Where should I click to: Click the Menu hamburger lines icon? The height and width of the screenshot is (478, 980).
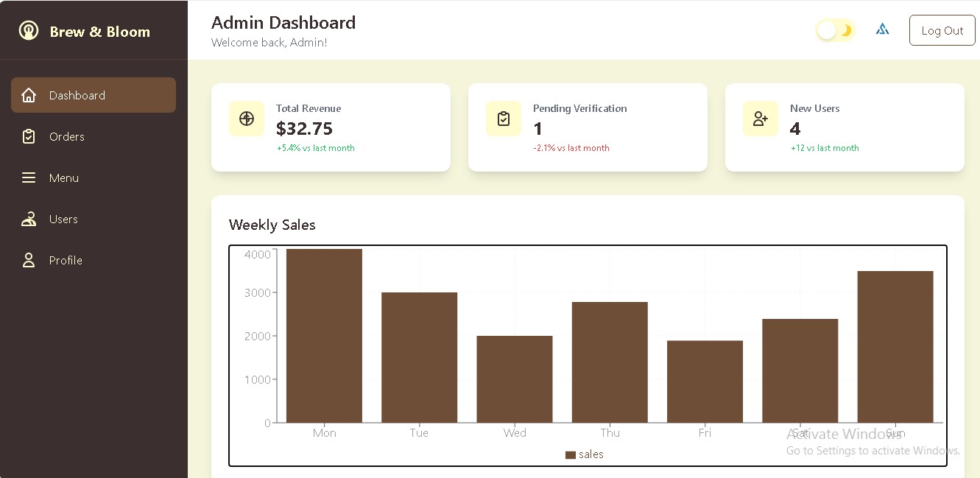click(x=29, y=178)
